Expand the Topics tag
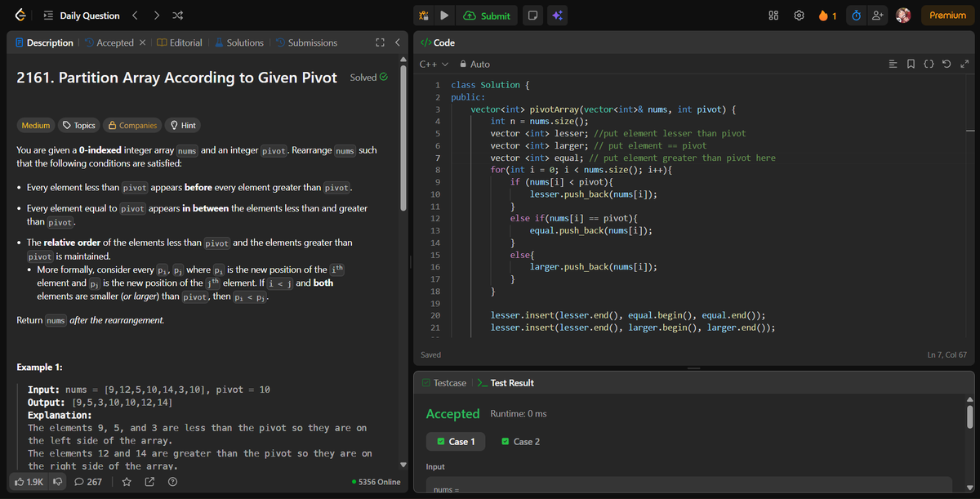The image size is (980, 499). tap(79, 125)
